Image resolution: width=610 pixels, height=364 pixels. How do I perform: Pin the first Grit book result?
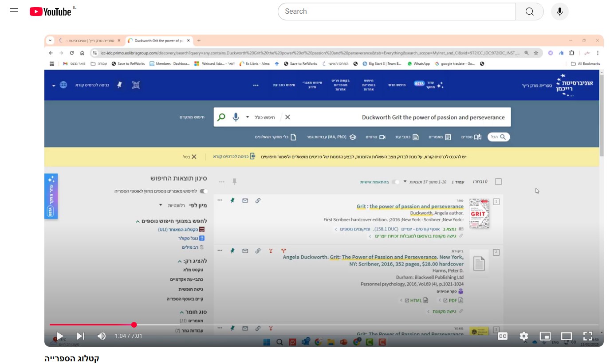(232, 200)
